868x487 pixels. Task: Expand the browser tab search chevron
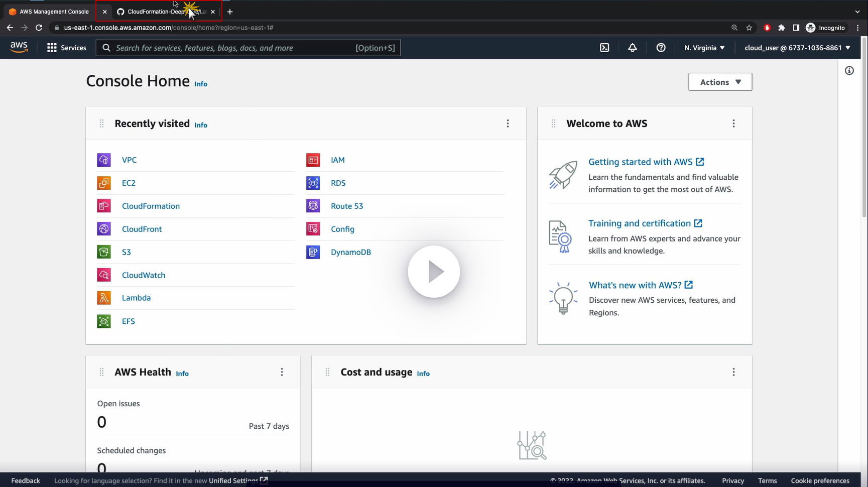[857, 12]
